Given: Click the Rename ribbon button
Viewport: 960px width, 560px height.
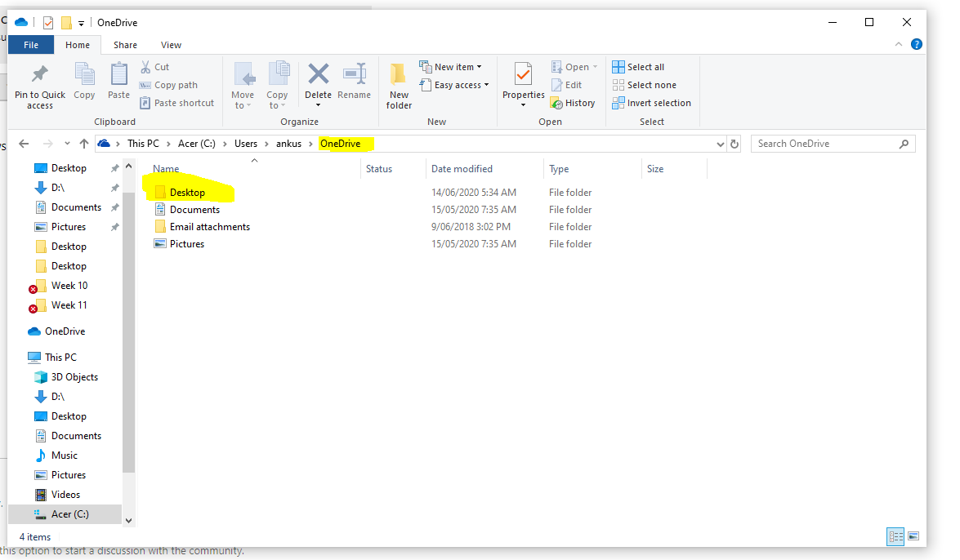Looking at the screenshot, I should pyautogui.click(x=354, y=81).
